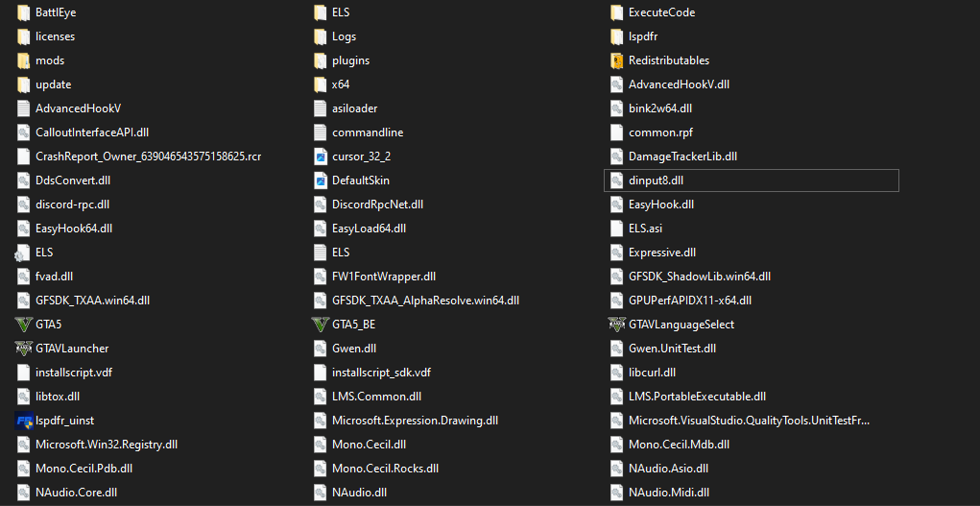Image resolution: width=980 pixels, height=506 pixels.
Task: Select the file name GPUPerfAPIDX11-x64.dll
Action: point(690,301)
